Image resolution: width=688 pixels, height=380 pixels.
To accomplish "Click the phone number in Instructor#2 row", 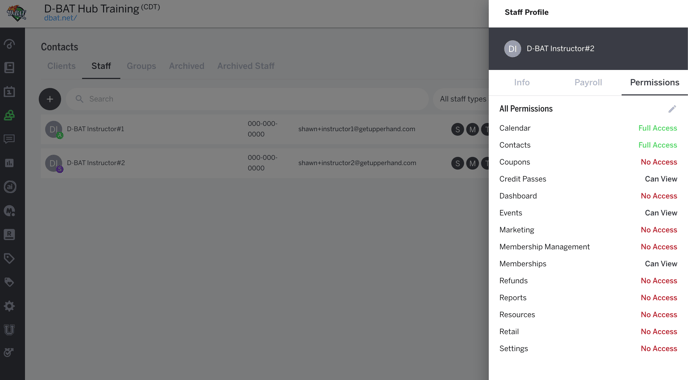I will tap(262, 163).
